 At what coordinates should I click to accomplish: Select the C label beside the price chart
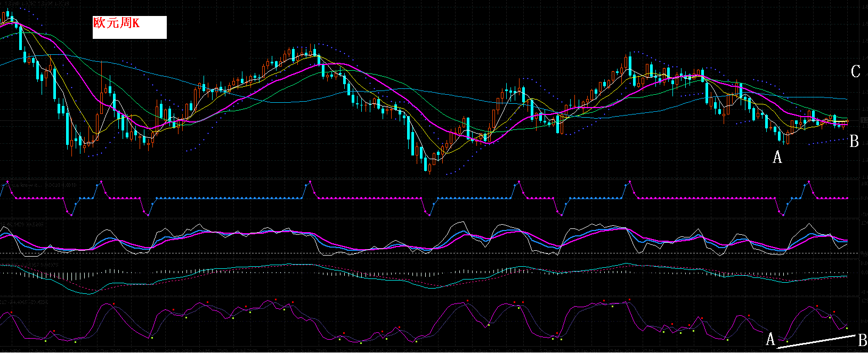click(x=855, y=71)
